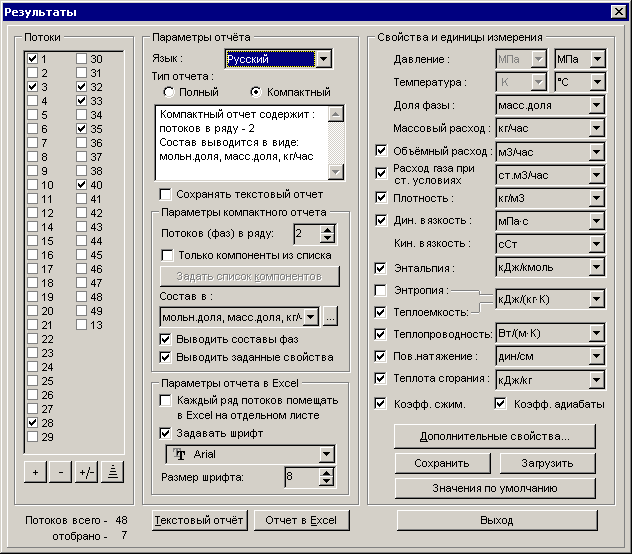
Task: Open density кг/м3 dropdown
Action: point(596,198)
